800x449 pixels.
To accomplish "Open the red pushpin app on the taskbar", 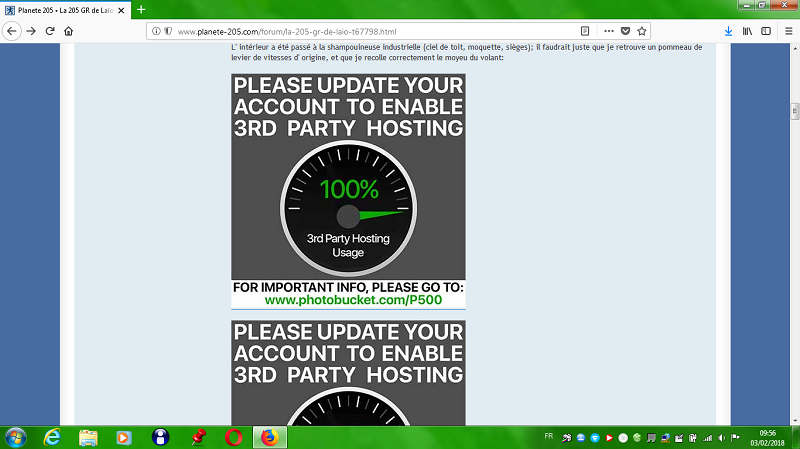I will tap(198, 437).
